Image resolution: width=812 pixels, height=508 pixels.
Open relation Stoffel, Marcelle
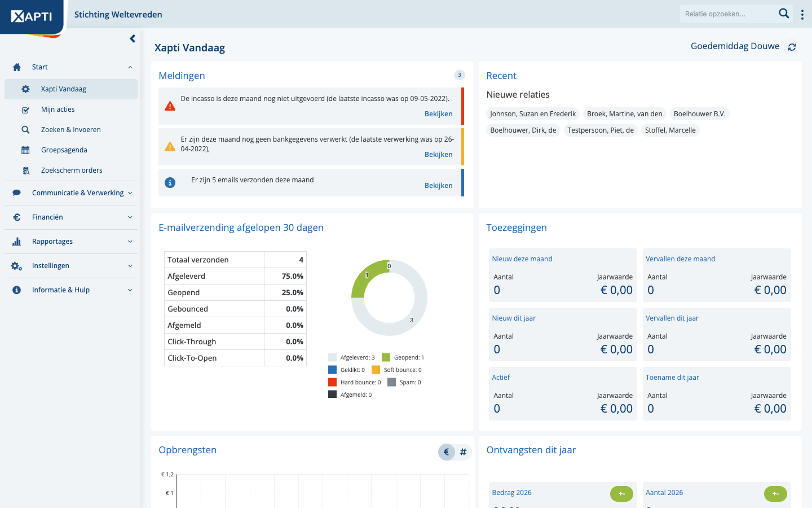click(x=670, y=130)
